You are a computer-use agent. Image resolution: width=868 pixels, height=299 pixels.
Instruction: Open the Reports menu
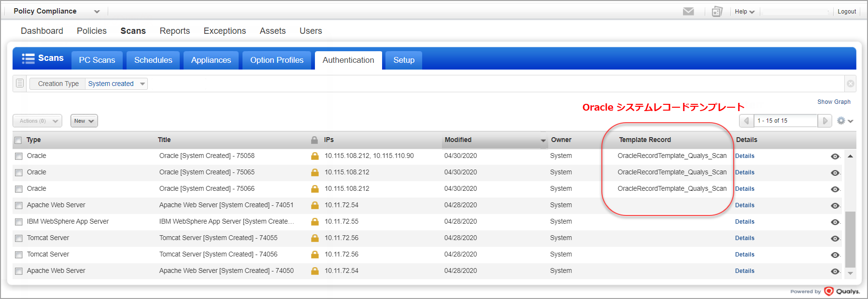click(x=175, y=31)
